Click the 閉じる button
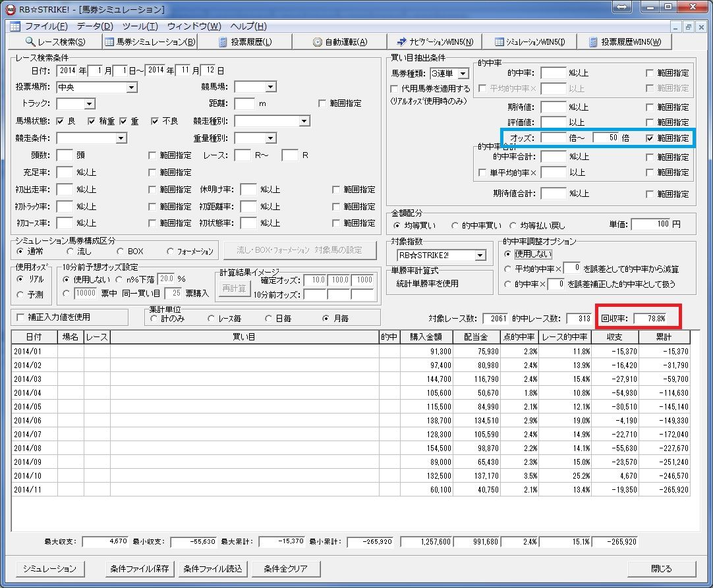This screenshot has width=713, height=588. tap(662, 568)
